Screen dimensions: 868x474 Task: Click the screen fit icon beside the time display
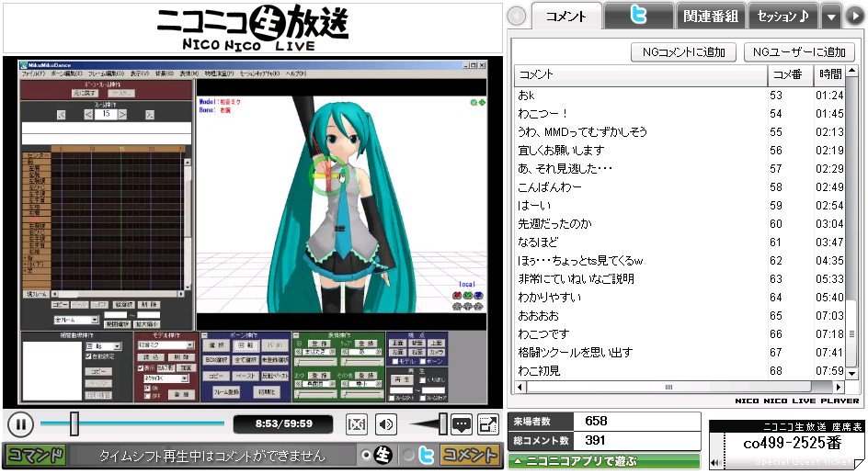(357, 424)
